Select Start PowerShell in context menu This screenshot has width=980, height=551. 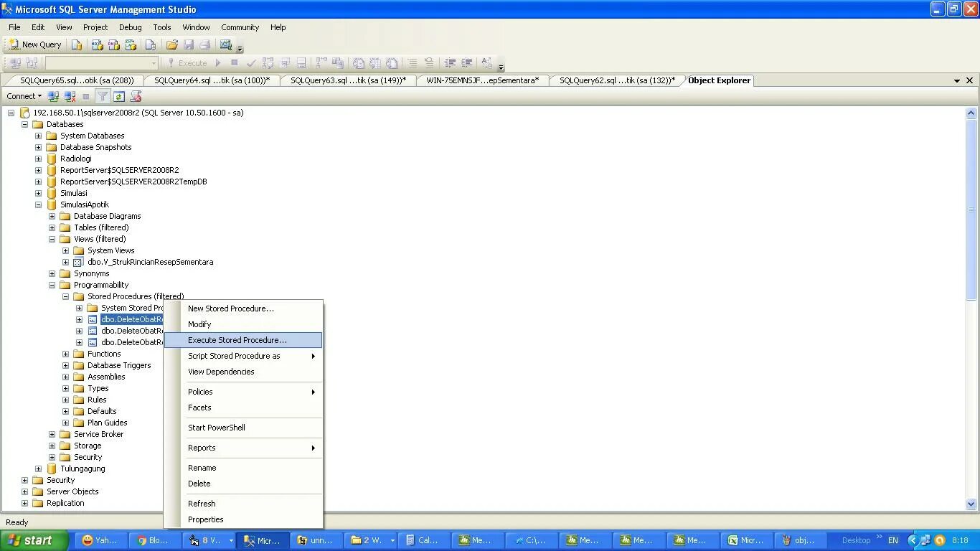(x=243, y=428)
